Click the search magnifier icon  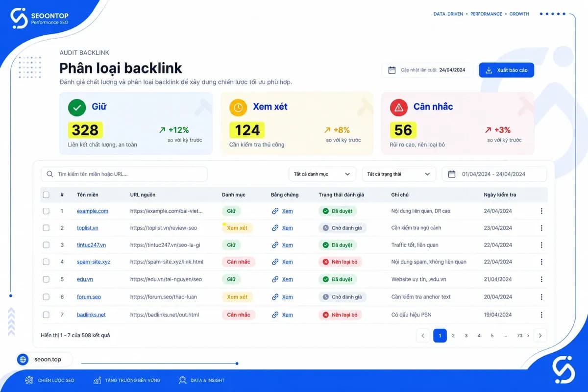pyautogui.click(x=50, y=174)
